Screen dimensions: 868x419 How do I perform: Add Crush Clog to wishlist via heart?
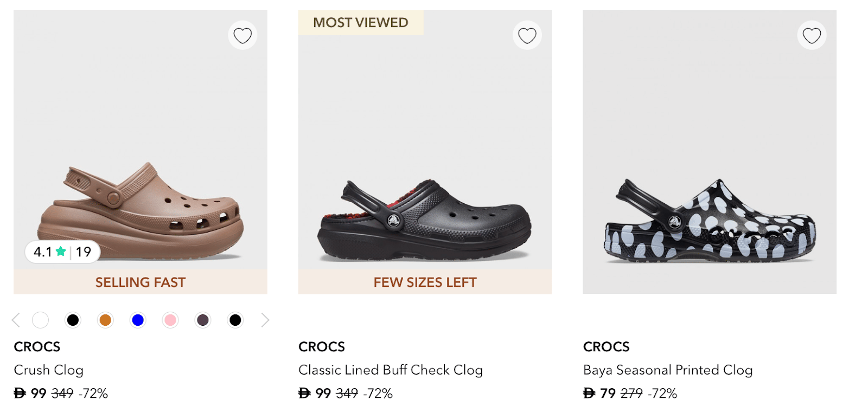coord(242,36)
